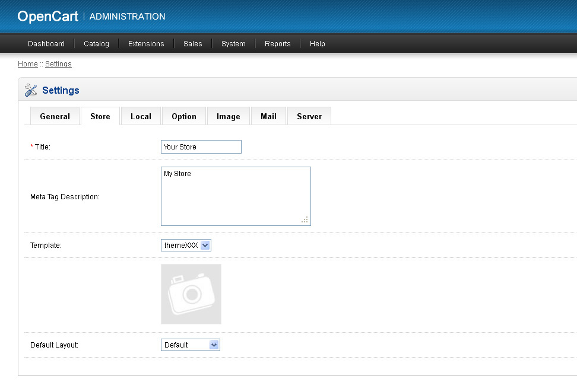Select the Server tab
The width and height of the screenshot is (577, 392).
tap(309, 116)
